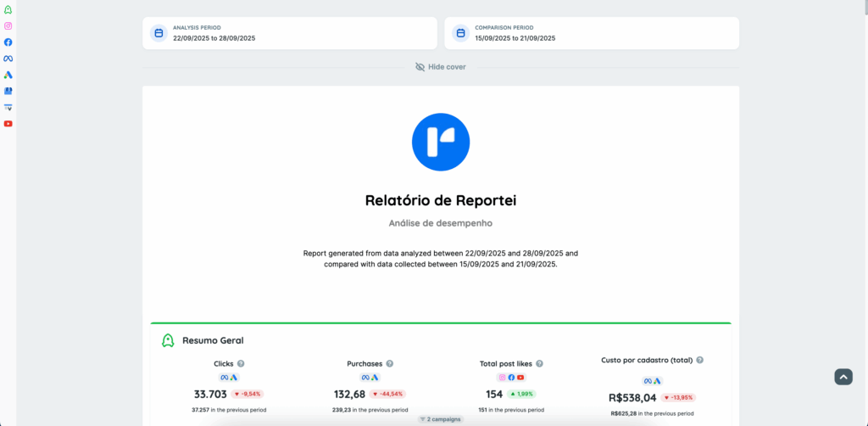868x426 pixels.
Task: Click help icon beside Total post likes
Action: tap(539, 363)
